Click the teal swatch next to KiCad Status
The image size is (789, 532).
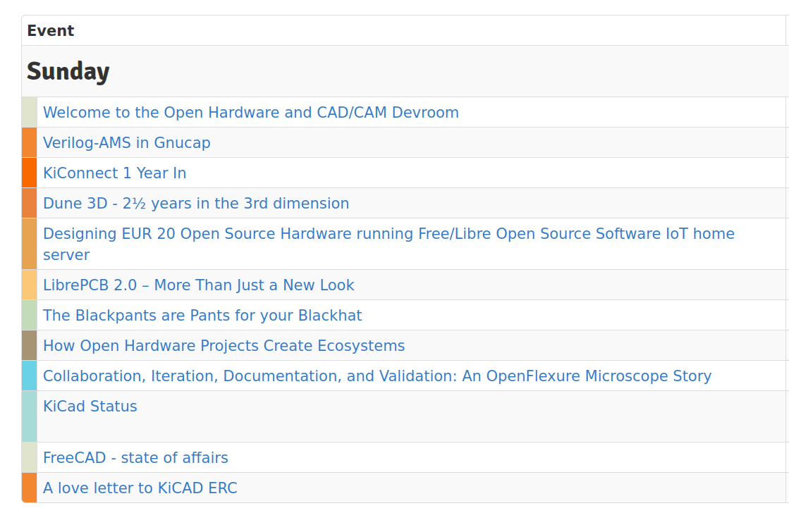tap(30, 416)
